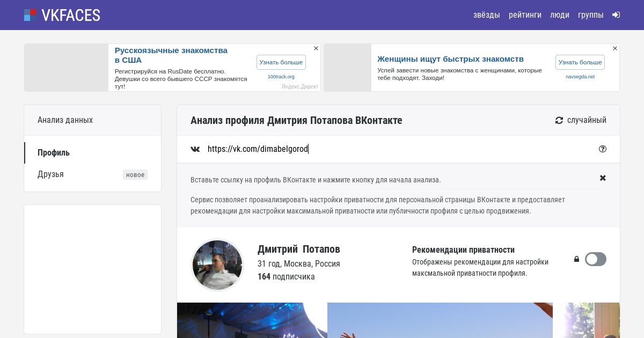The width and height of the screenshot is (644, 338).
Task: Dismiss the info hint with the X icon
Action: (x=603, y=178)
